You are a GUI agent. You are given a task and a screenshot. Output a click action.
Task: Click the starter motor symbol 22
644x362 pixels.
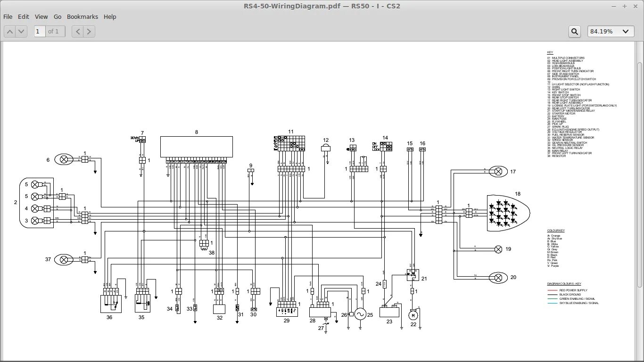click(x=413, y=315)
